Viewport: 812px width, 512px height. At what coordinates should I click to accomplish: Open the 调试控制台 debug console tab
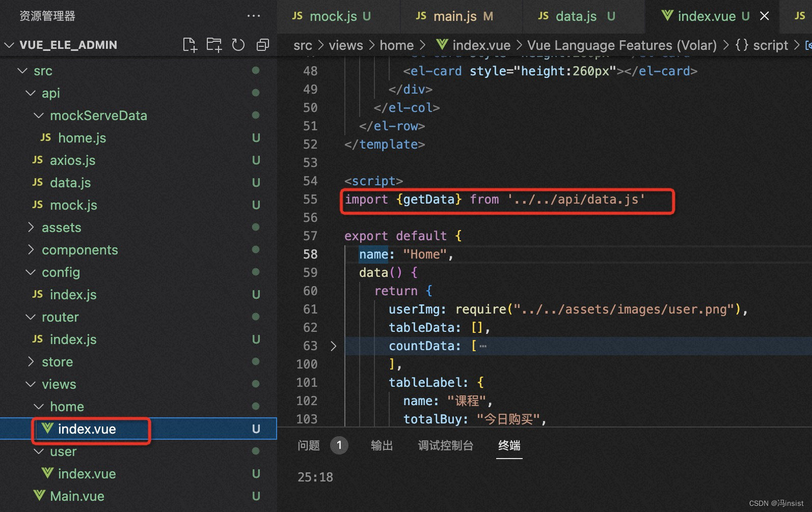tap(446, 445)
